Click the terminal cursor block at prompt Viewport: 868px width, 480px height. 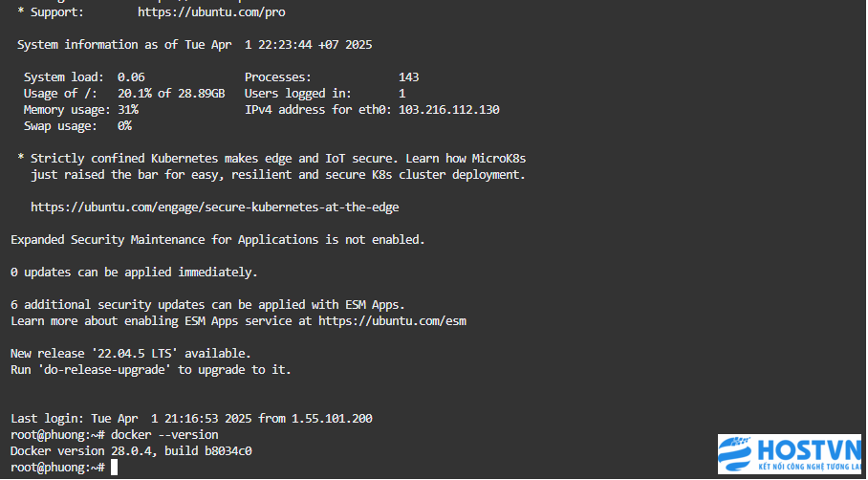tap(114, 468)
